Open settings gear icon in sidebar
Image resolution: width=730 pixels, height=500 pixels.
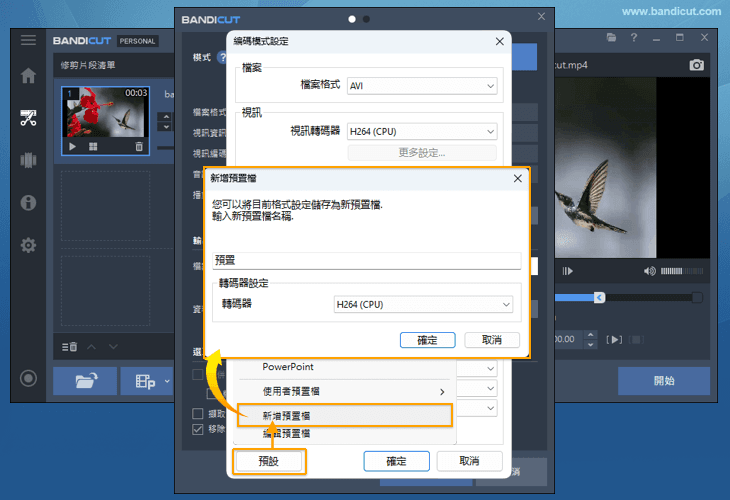point(28,245)
